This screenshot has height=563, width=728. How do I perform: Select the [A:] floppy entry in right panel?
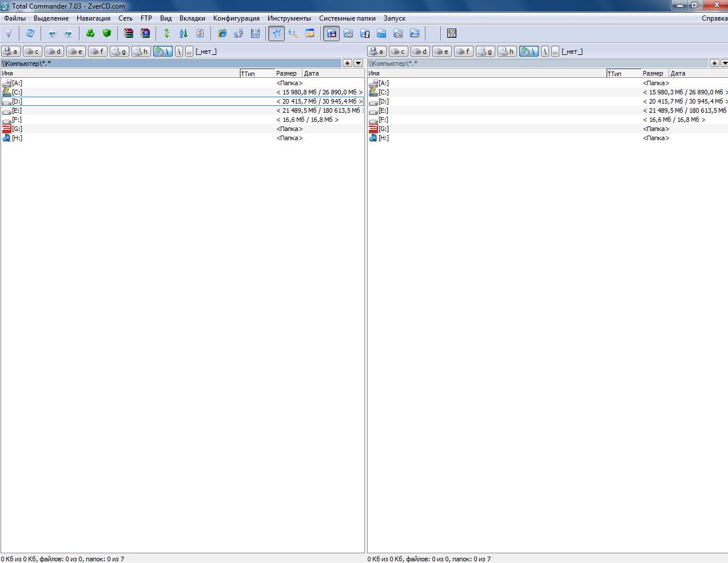548,83
